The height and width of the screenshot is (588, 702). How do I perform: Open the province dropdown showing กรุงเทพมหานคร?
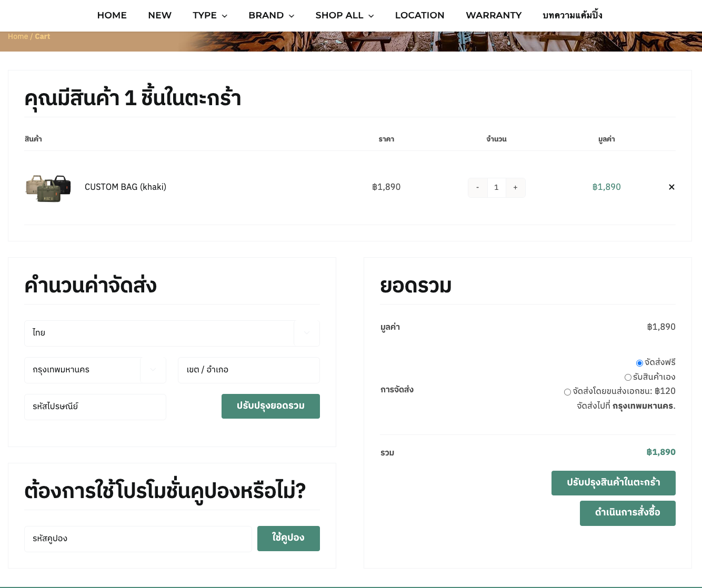95,370
